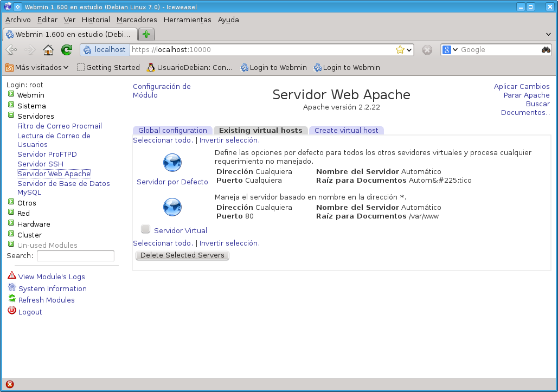
Task: Open the browser home page
Action: coord(48,49)
